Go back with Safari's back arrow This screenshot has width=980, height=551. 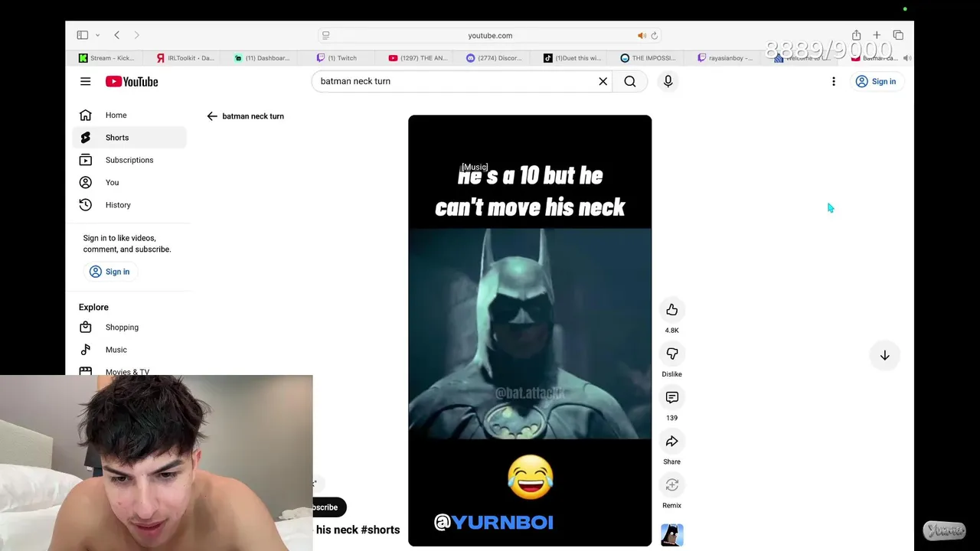click(116, 35)
